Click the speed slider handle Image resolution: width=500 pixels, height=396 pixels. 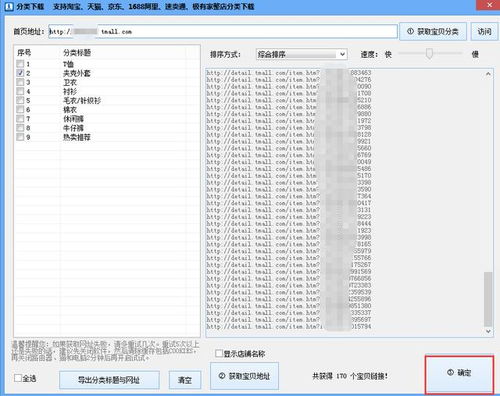point(429,54)
